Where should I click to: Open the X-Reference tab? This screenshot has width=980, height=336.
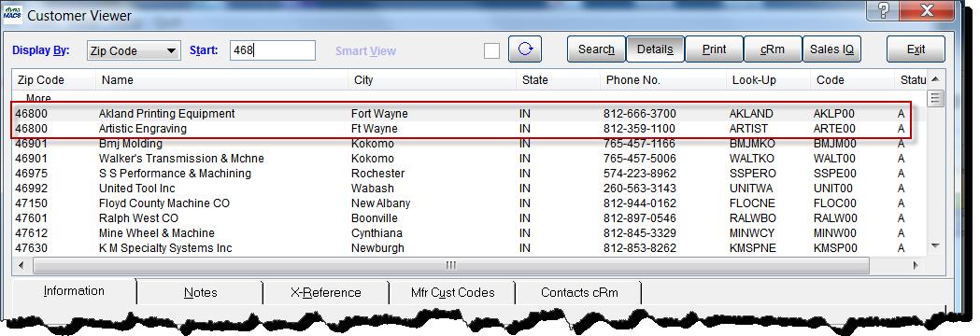[326, 292]
